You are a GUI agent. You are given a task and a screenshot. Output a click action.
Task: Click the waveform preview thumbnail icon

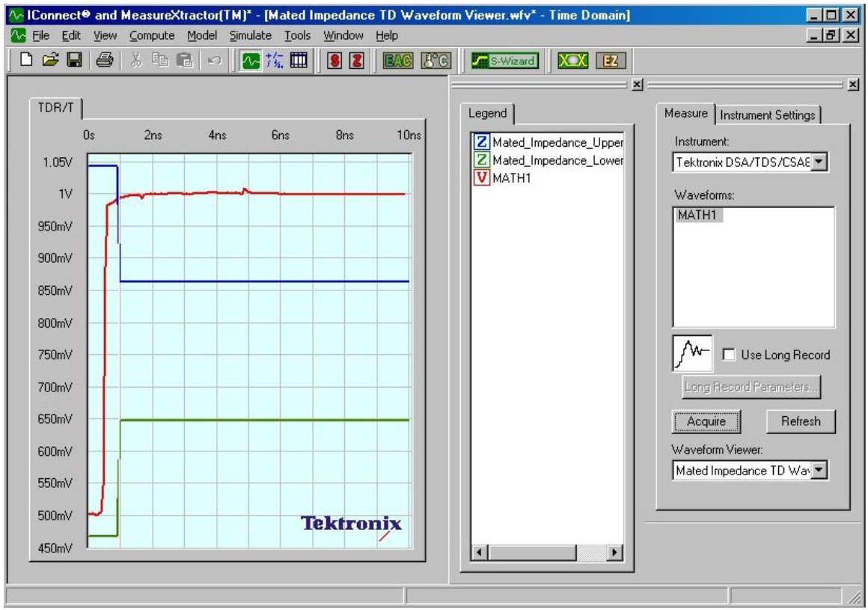click(692, 353)
